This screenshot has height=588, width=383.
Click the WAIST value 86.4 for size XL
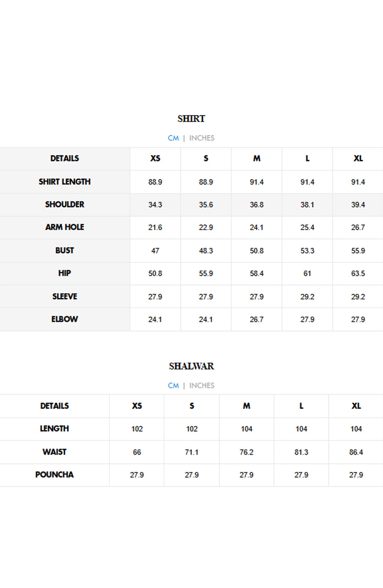(x=356, y=452)
